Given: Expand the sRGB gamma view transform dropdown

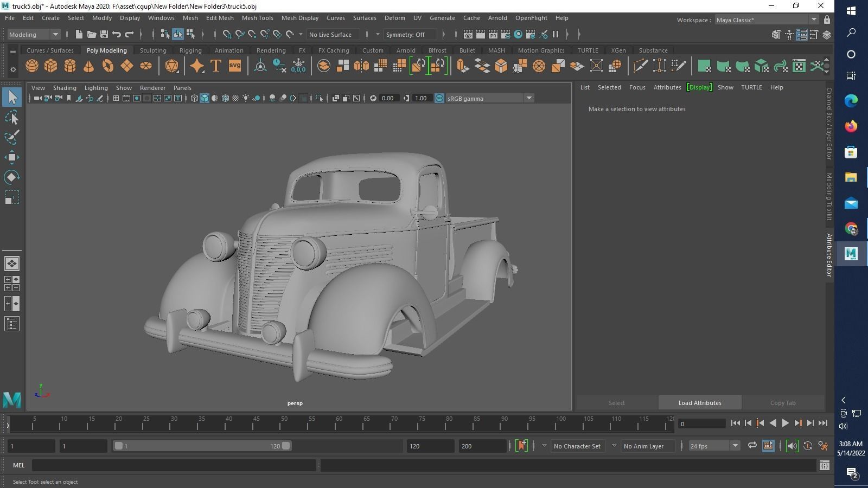Looking at the screenshot, I should pyautogui.click(x=528, y=98).
